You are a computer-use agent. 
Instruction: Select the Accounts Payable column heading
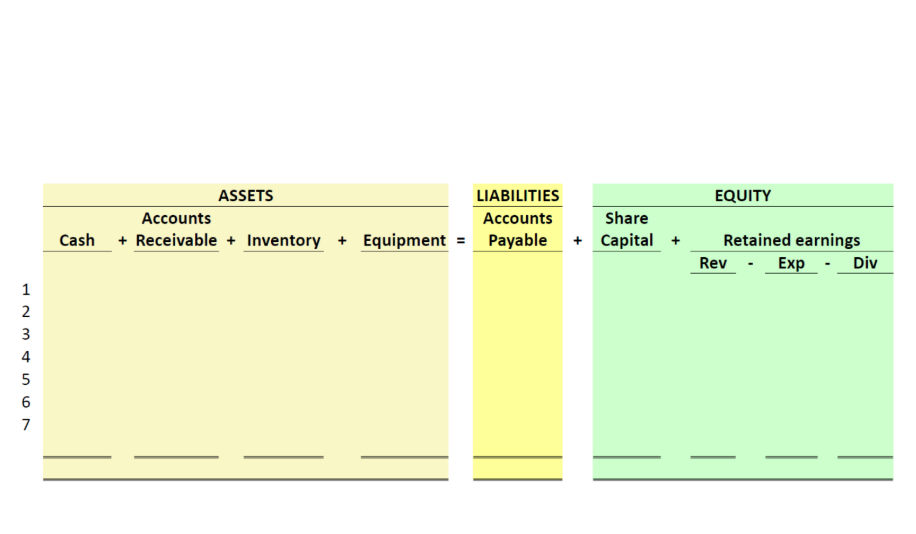[518, 230]
